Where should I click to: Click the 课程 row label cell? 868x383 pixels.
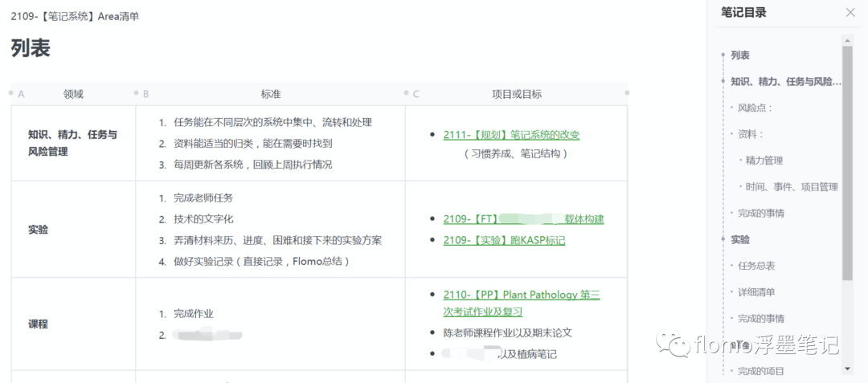click(73, 324)
